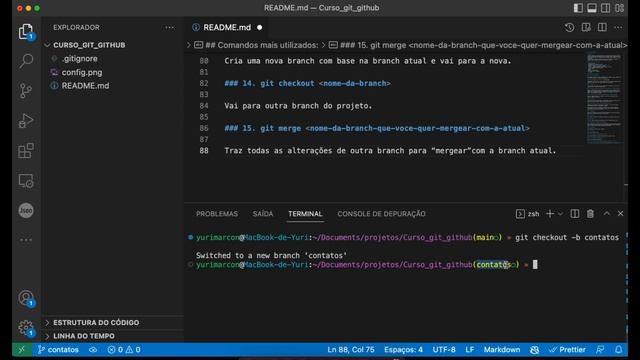Open the Extensions view icon
Screen dimensions: 640x360
point(26,151)
